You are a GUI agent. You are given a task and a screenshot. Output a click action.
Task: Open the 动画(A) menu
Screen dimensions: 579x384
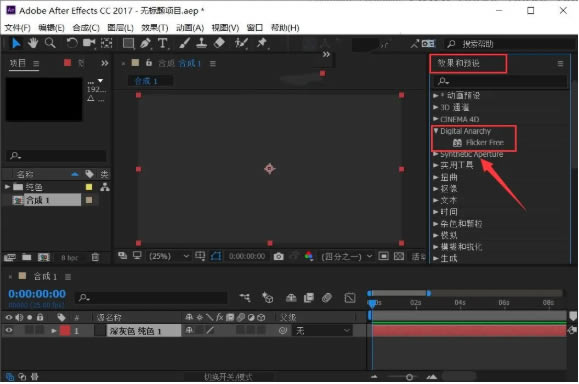coord(190,28)
